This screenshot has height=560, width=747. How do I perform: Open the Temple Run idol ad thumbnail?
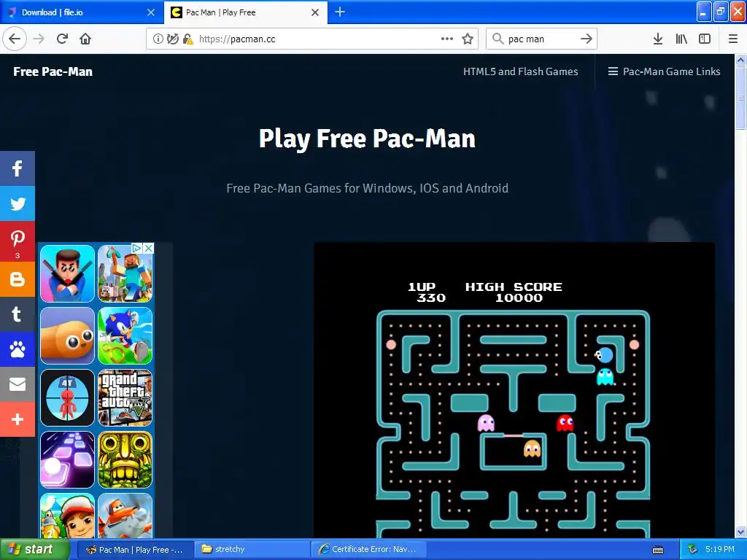click(x=125, y=460)
